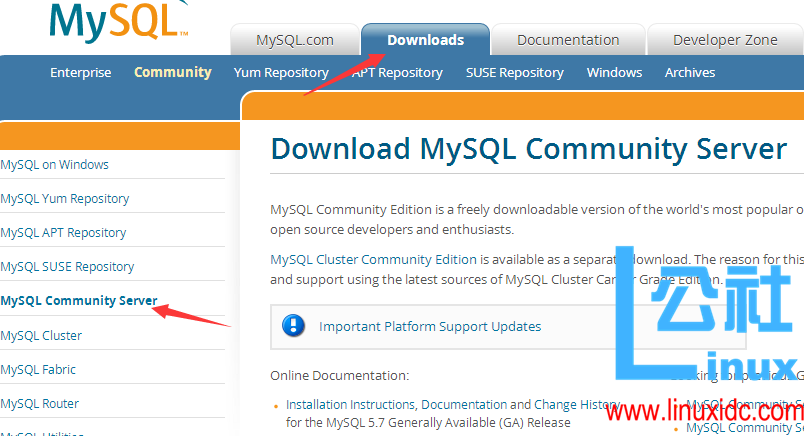Image resolution: width=804 pixels, height=436 pixels.
Task: Click the 'for the MySQL 5.7 Generally Available' line
Action: tap(428, 423)
